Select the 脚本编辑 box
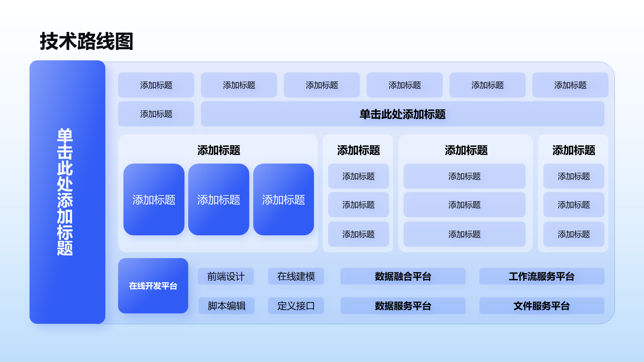The image size is (644, 362). click(x=226, y=306)
